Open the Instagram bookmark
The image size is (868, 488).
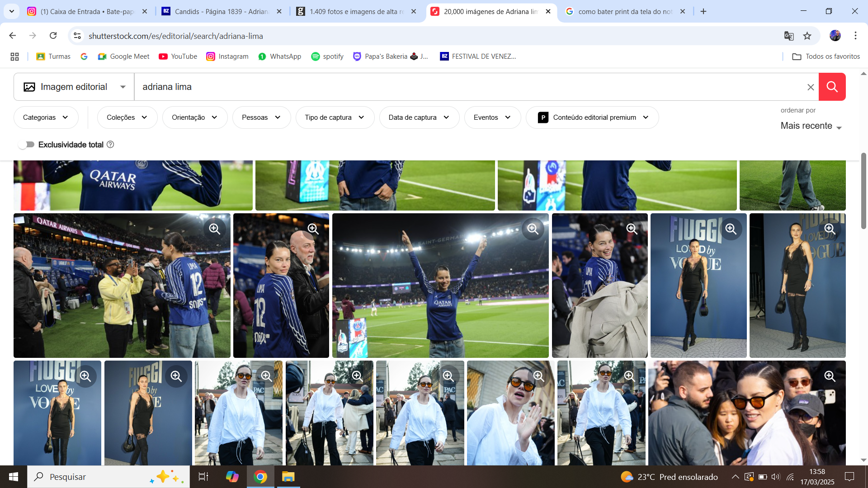click(227, 56)
